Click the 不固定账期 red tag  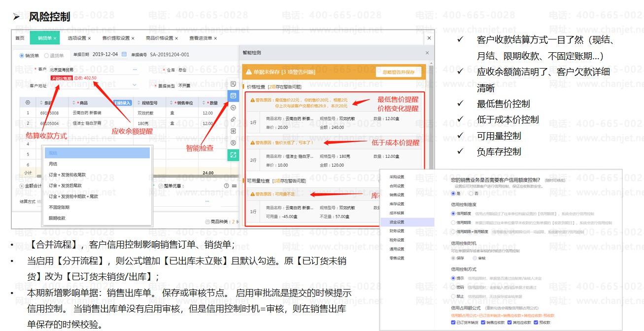62,78
